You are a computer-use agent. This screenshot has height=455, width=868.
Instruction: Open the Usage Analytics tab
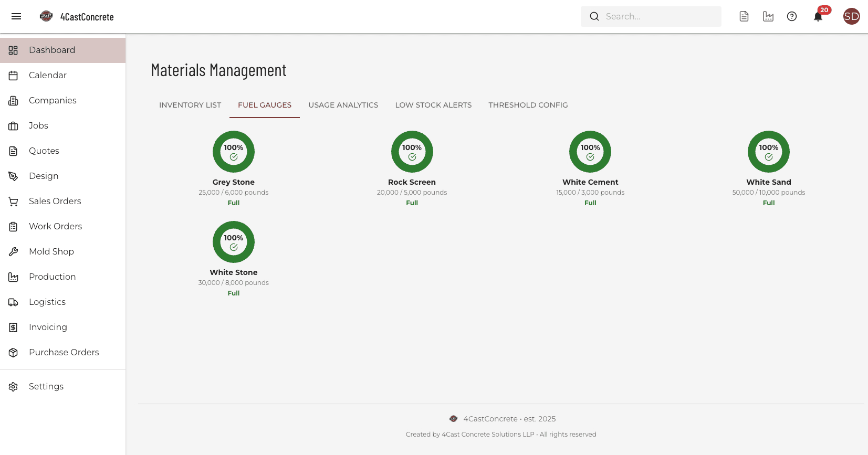pos(343,105)
